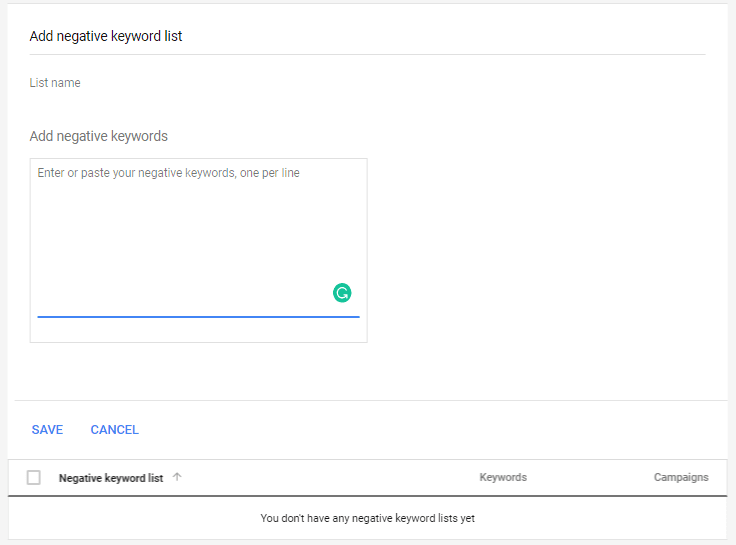This screenshot has height=545, width=736.
Task: Sort by the Negative keyword list column
Action: coord(111,478)
